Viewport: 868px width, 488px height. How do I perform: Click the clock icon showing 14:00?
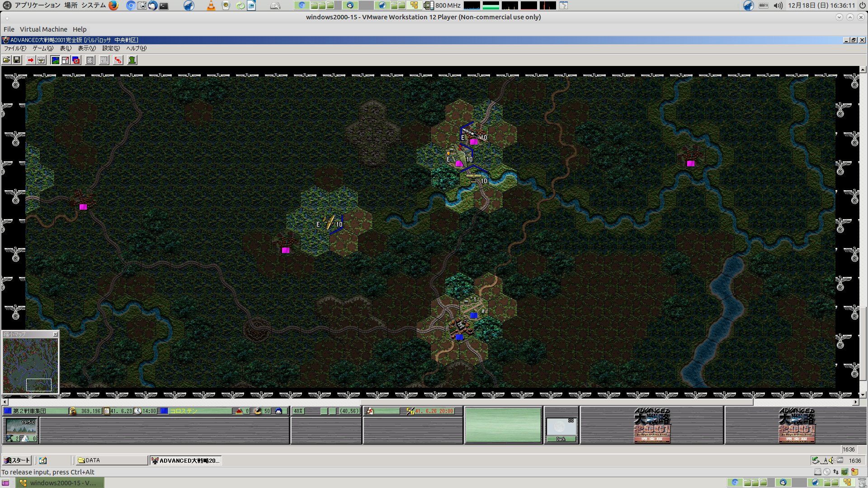coord(138,411)
